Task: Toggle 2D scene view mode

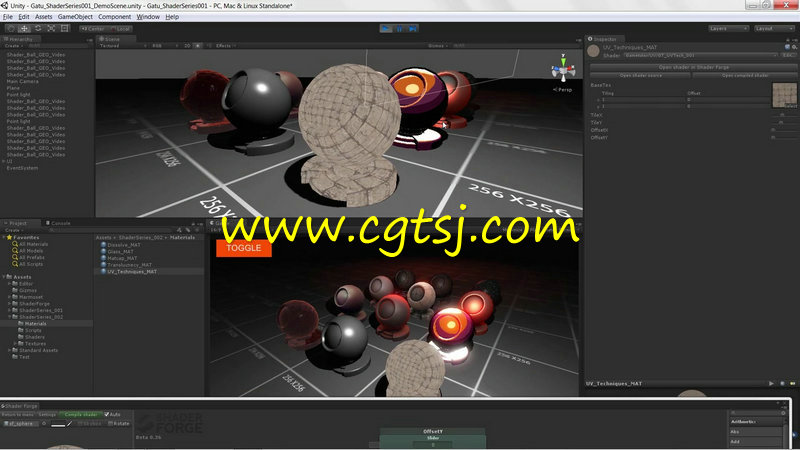Action: tap(187, 46)
